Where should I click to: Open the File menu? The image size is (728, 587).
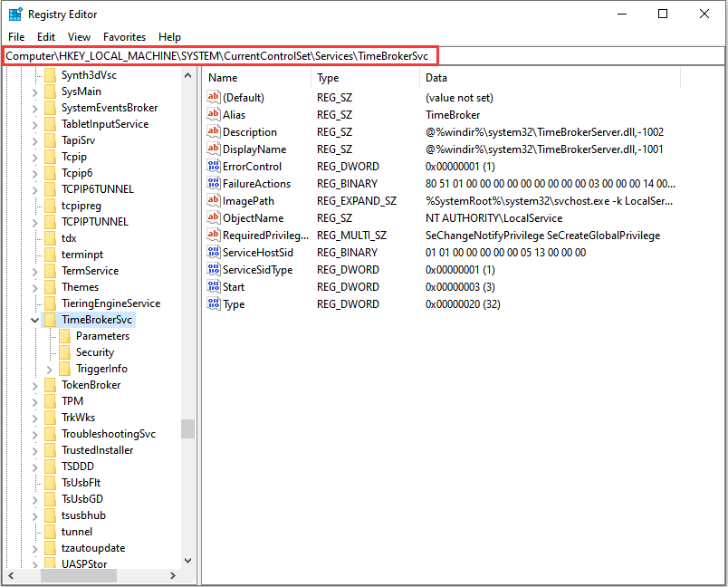pos(16,36)
